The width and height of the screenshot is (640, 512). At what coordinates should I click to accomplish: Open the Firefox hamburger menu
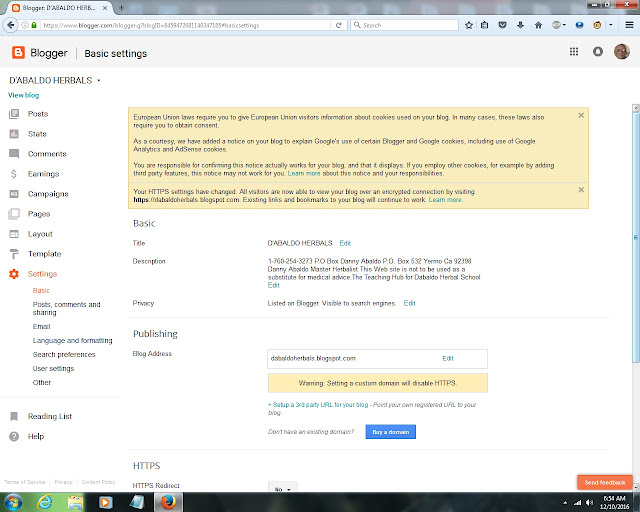(629, 25)
